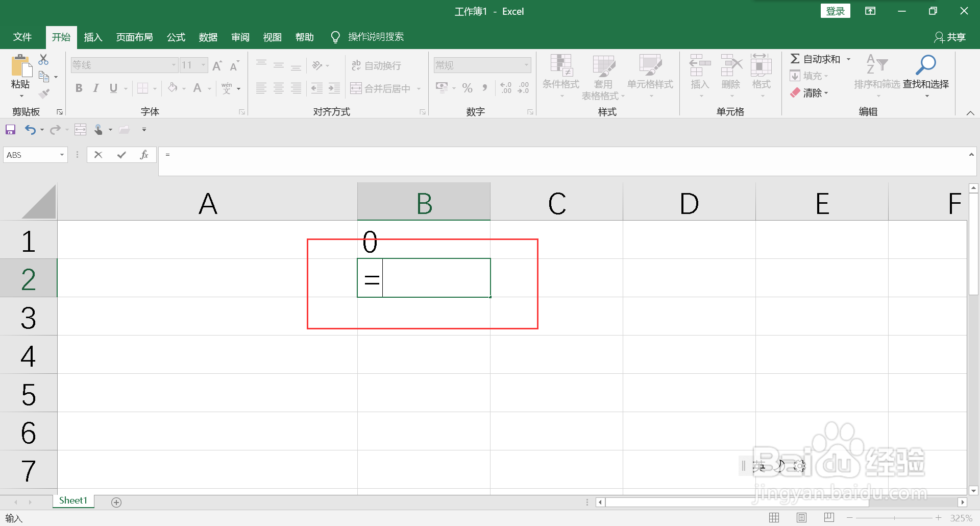
Task: Add a new worksheet with the plus button
Action: [x=116, y=502]
